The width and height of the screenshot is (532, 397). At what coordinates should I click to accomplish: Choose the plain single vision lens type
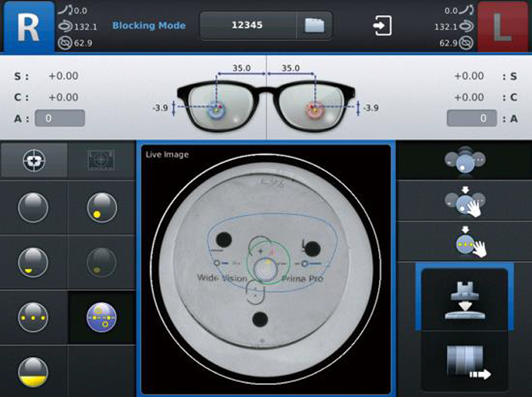33,208
